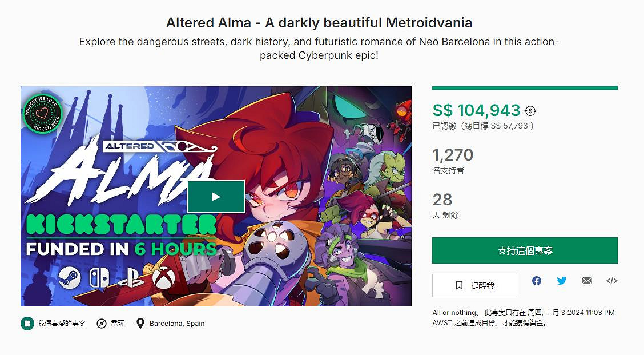Play the Altered Alma campaign video
644x355 pixels.
216,197
